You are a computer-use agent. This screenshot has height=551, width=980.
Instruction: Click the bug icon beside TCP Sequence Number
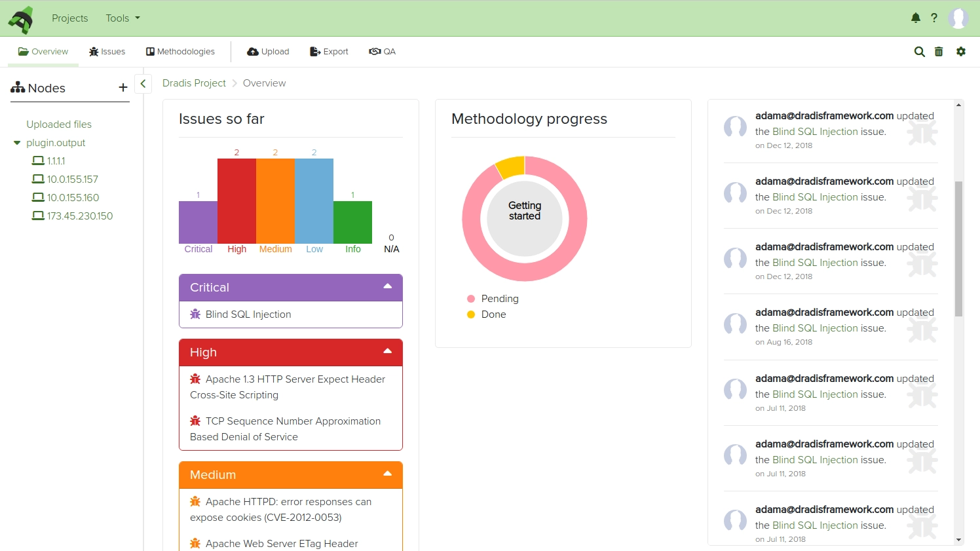[195, 421]
